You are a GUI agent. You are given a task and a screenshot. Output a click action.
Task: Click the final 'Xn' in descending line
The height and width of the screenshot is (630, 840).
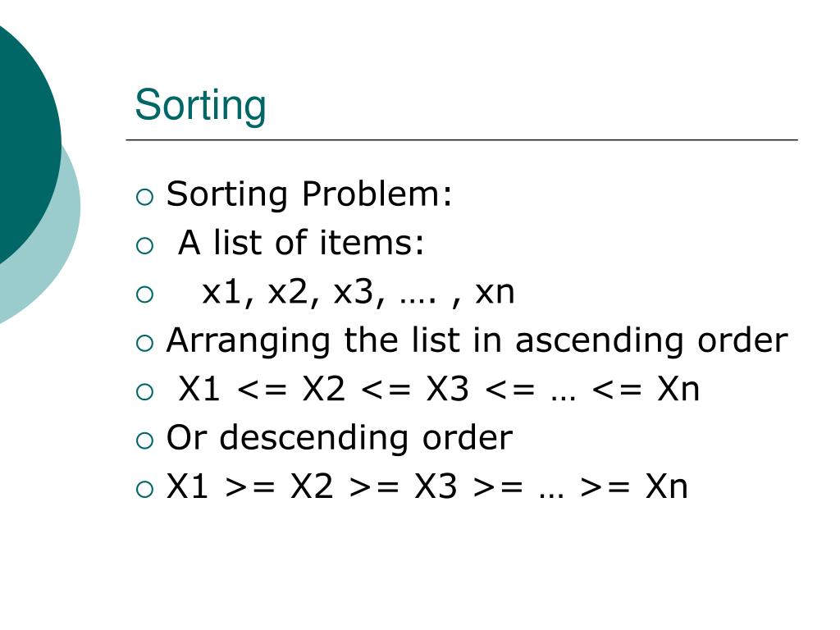pyautogui.click(x=666, y=486)
